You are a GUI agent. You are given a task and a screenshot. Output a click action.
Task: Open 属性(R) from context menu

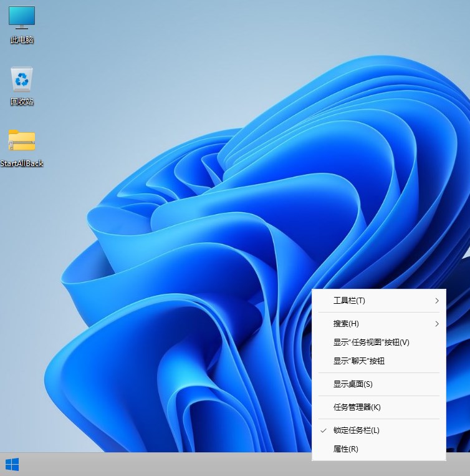coord(379,449)
